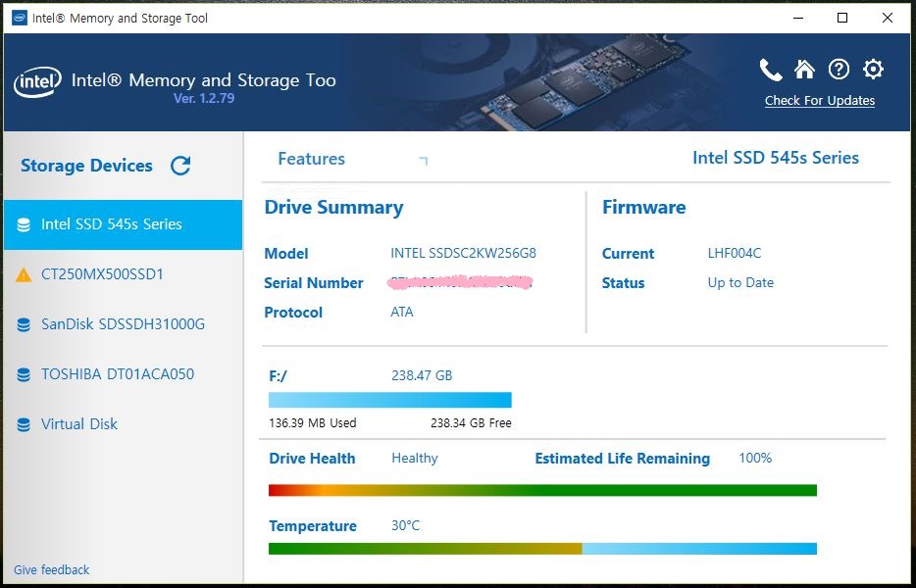Image resolution: width=916 pixels, height=588 pixels.
Task: Refresh the Storage Devices list
Action: pos(180,166)
